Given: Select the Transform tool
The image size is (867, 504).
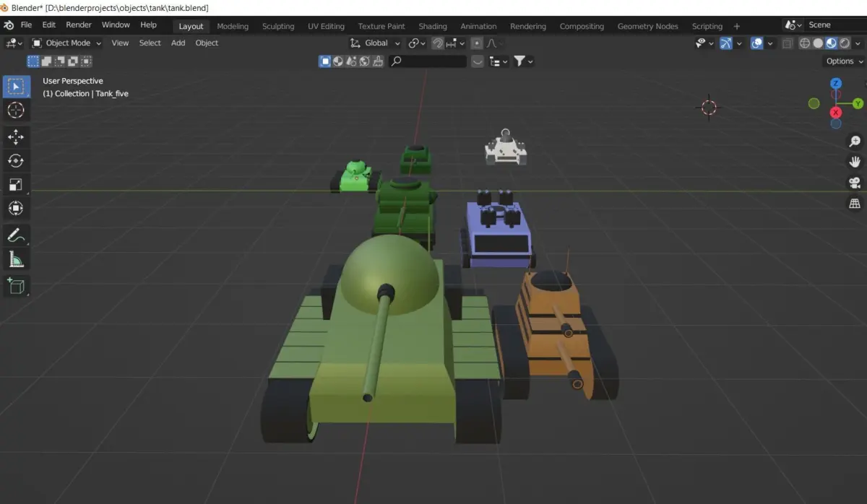Looking at the screenshot, I should tap(16, 209).
